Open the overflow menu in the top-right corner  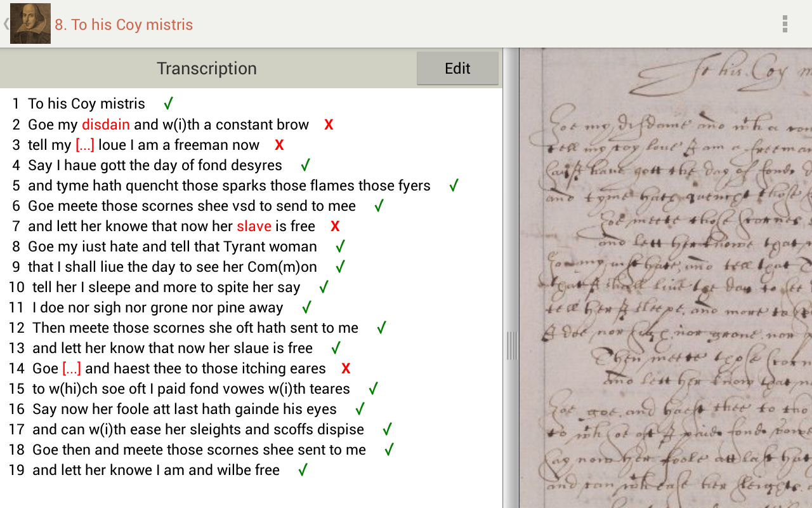click(x=784, y=23)
